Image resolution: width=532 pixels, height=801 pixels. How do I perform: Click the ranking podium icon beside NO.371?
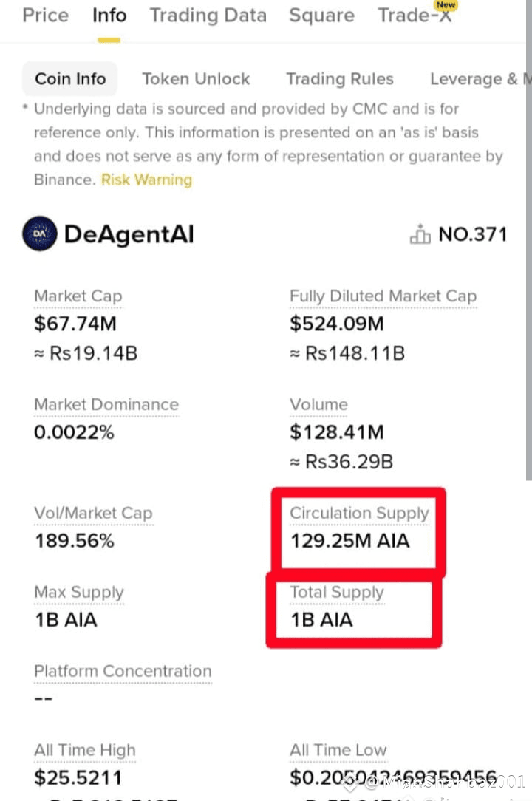coord(420,234)
